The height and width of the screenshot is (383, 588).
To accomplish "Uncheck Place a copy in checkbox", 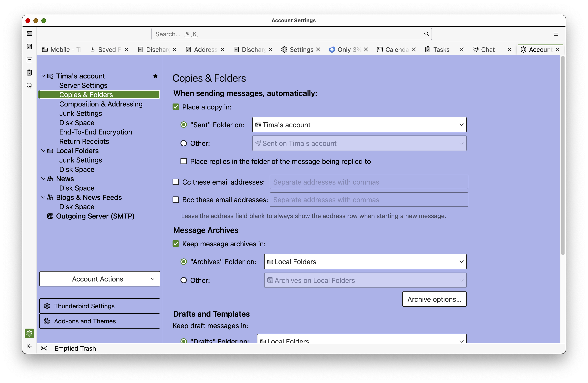I will click(176, 107).
